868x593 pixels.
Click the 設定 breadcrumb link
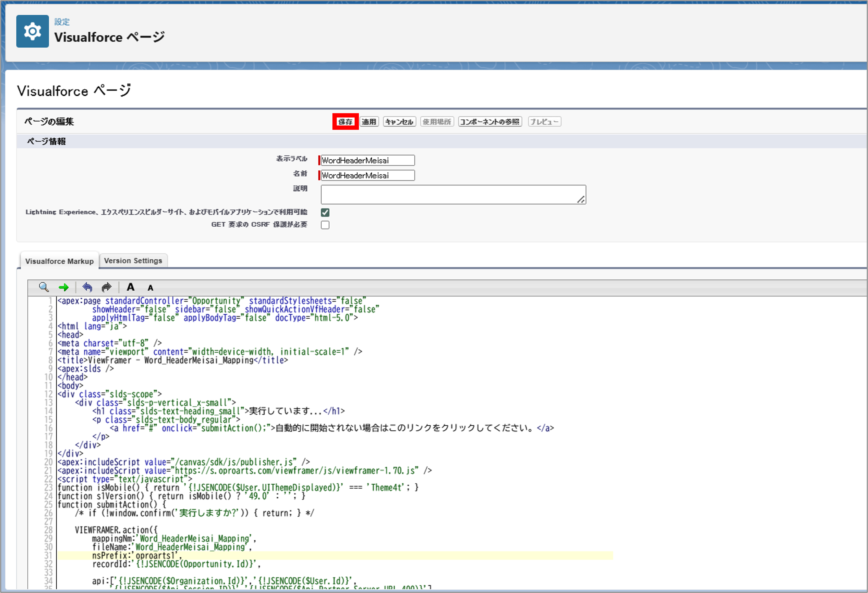point(62,22)
